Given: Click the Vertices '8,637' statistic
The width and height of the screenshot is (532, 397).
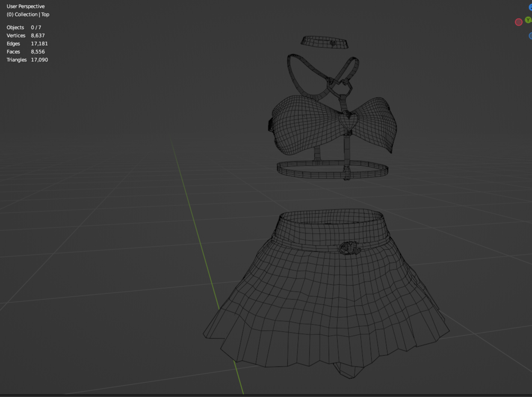Looking at the screenshot, I should (x=38, y=35).
